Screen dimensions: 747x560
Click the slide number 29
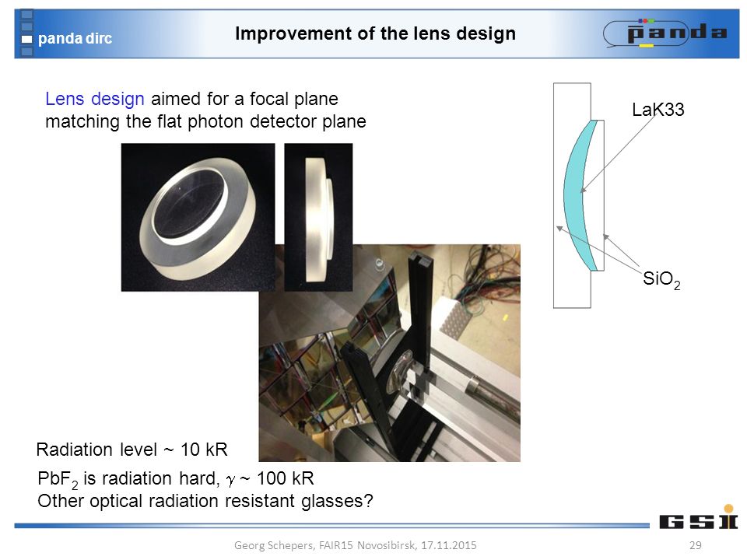(x=696, y=545)
